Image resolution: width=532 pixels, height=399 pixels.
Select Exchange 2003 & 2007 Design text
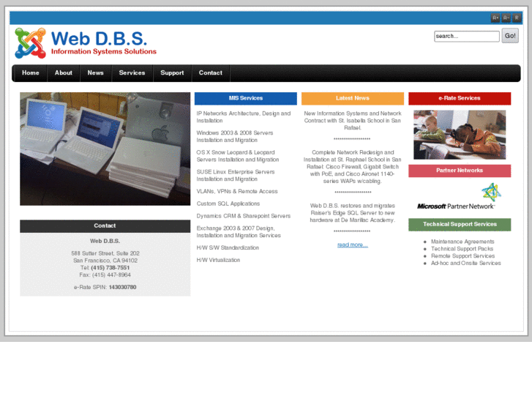(239, 232)
